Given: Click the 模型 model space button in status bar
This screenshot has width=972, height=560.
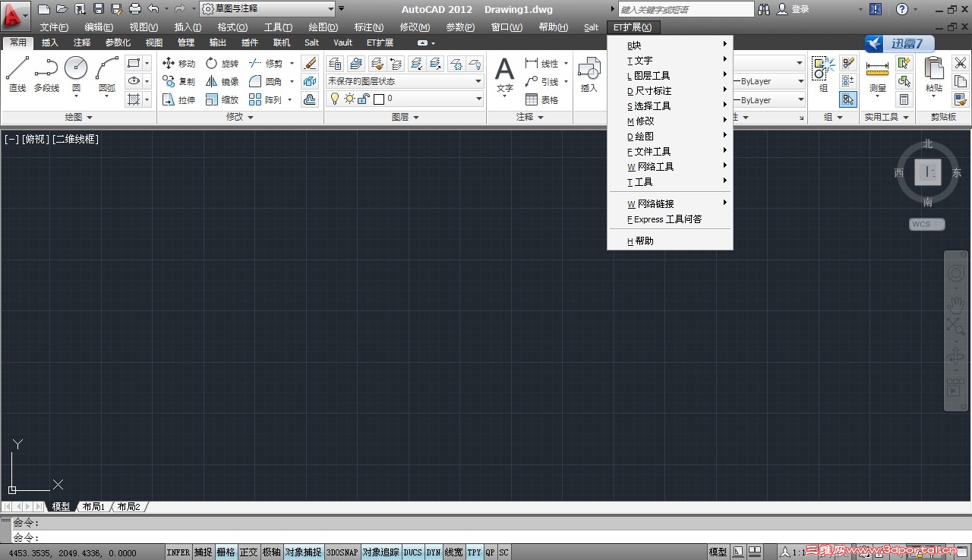Looking at the screenshot, I should (x=718, y=552).
